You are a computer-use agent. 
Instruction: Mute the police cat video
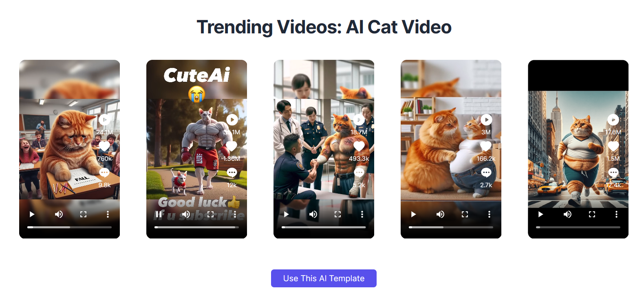pyautogui.click(x=313, y=214)
